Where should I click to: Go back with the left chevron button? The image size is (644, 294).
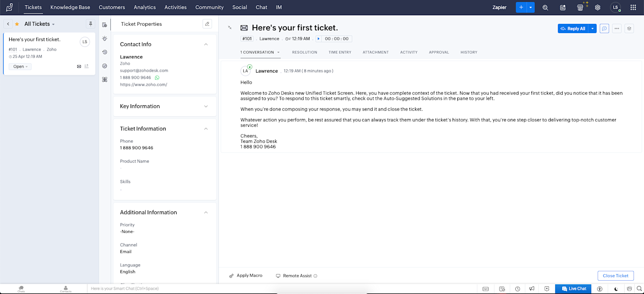click(8, 24)
